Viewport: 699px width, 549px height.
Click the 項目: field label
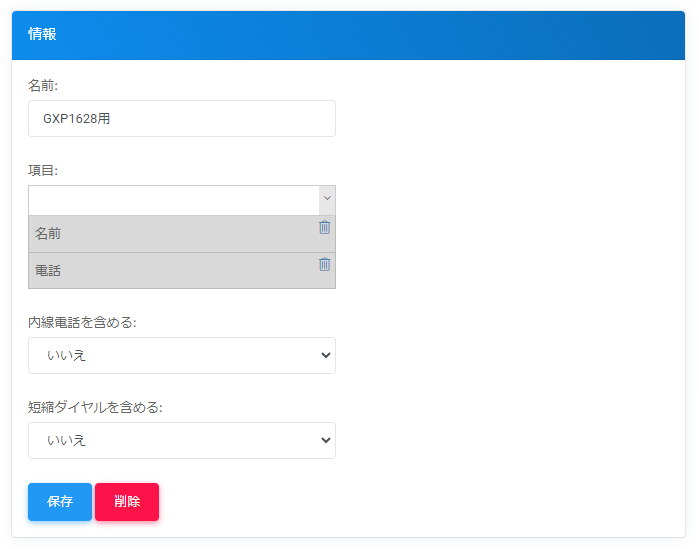click(x=43, y=171)
